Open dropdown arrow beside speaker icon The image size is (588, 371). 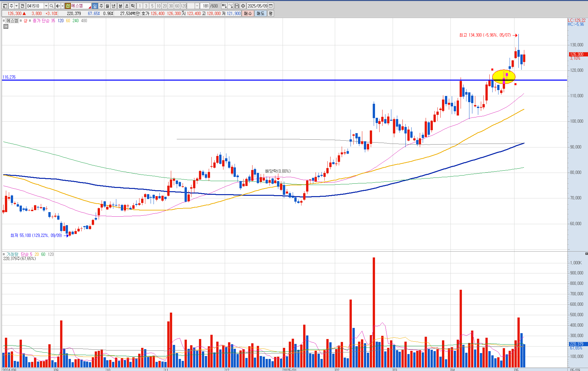pyautogui.click(x=62, y=6)
